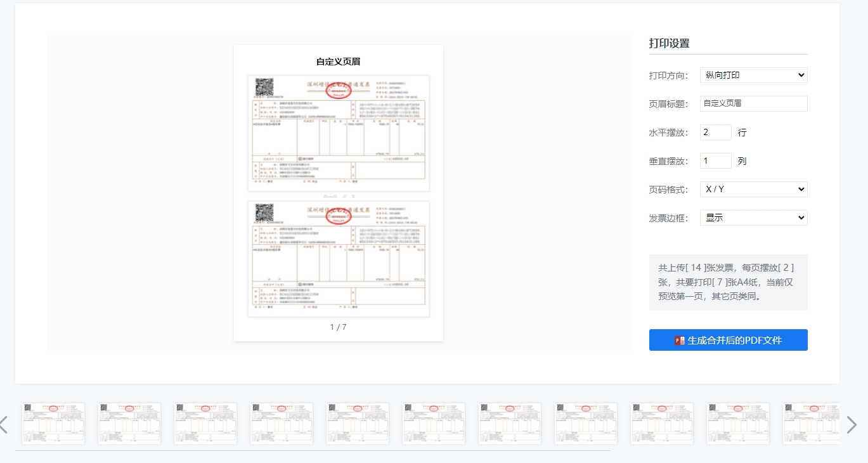Image resolution: width=868 pixels, height=463 pixels.
Task: Click the 水平摆放 rows number field
Action: [x=715, y=132]
